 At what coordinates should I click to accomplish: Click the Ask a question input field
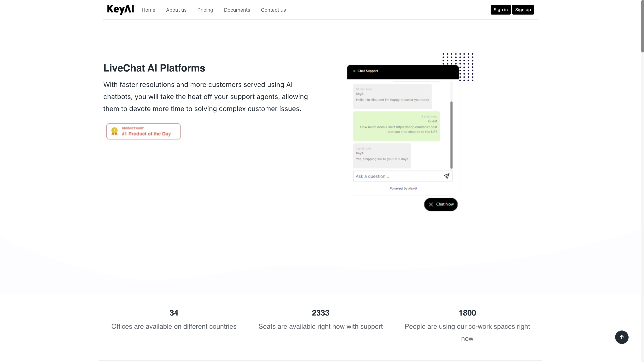(x=398, y=176)
